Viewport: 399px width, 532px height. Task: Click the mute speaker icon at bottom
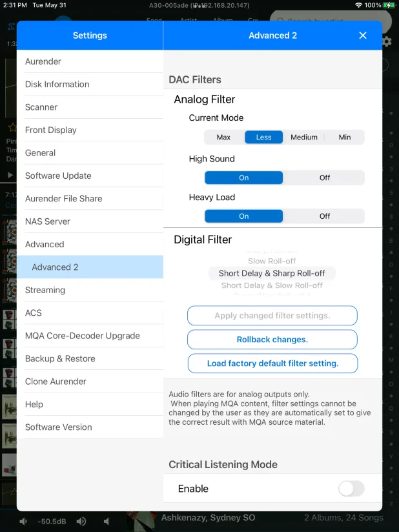[x=106, y=521]
